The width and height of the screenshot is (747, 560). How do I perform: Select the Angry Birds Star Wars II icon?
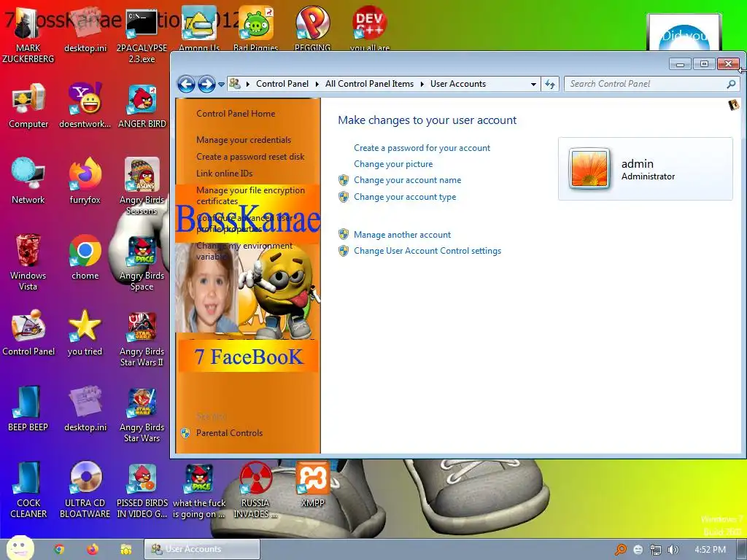[x=142, y=338]
